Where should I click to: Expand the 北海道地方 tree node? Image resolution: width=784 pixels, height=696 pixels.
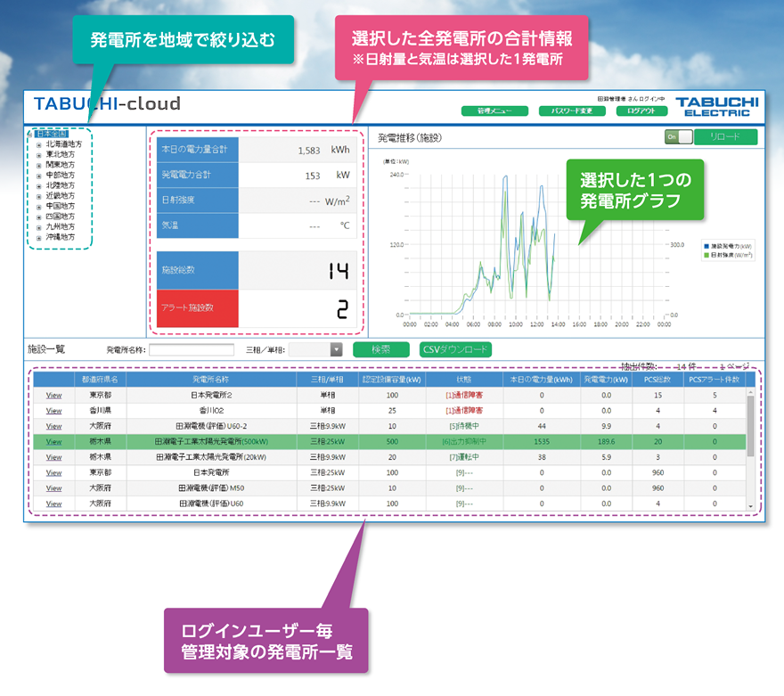click(x=38, y=143)
